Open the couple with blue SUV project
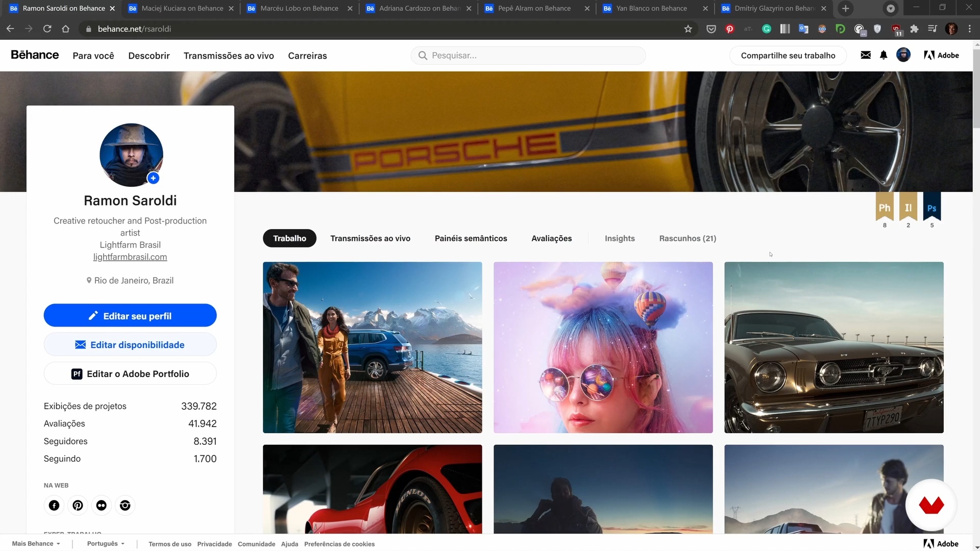The height and width of the screenshot is (551, 980). pos(372,347)
